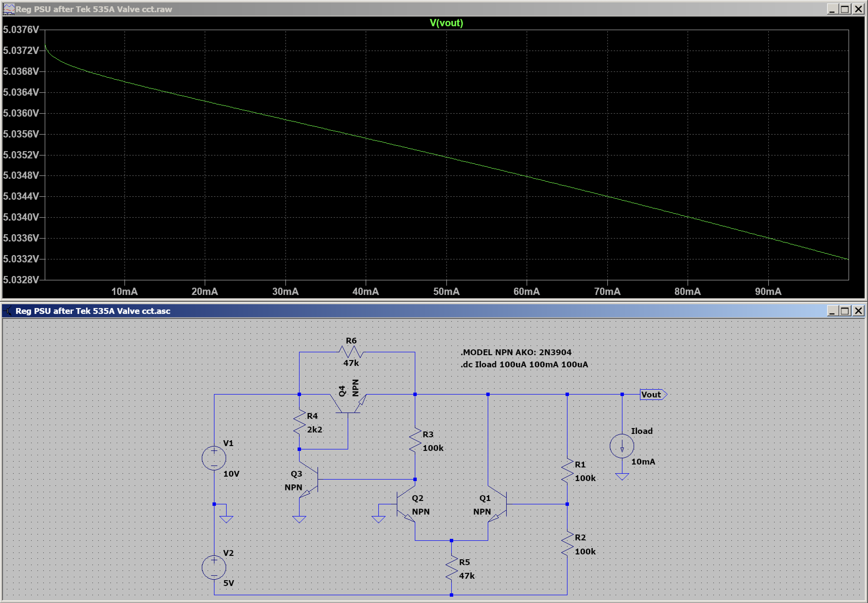This screenshot has width=868, height=603.
Task: Click the 10mA value of Iload
Action: [x=643, y=461]
